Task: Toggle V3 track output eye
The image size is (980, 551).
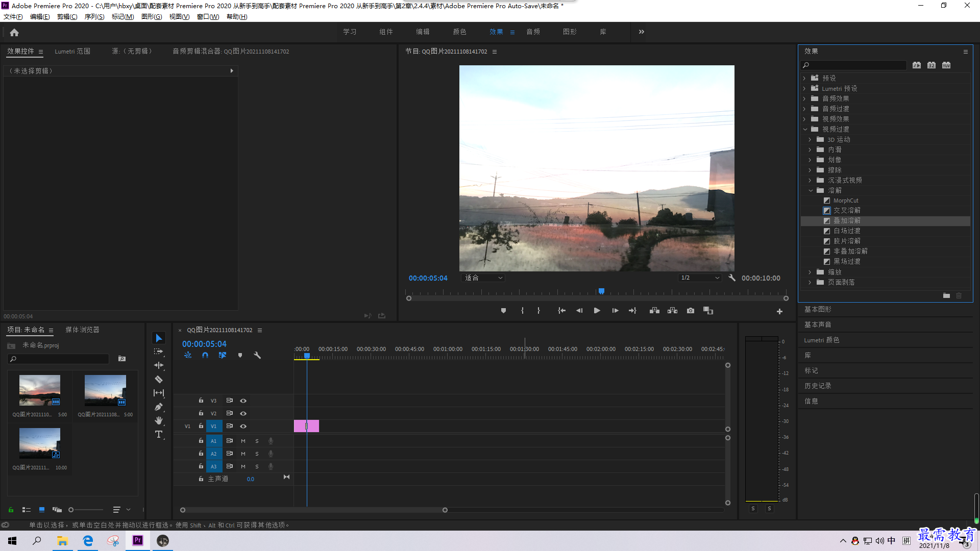Action: (x=243, y=401)
